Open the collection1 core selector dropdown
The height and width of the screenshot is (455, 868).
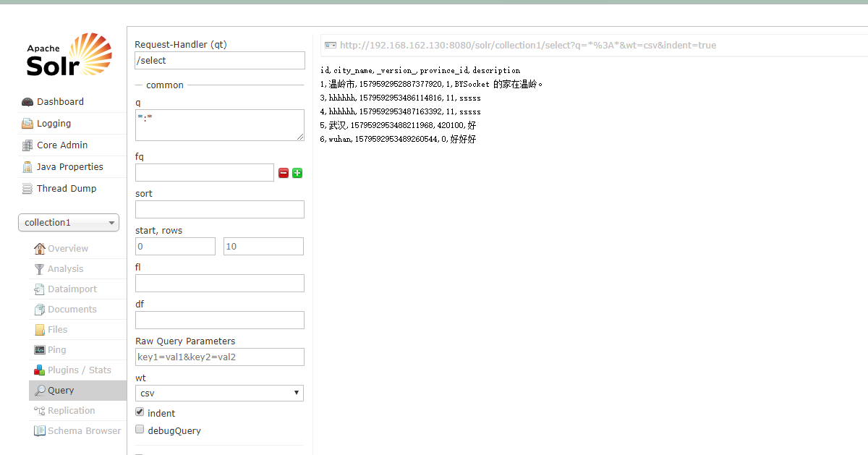pos(69,223)
